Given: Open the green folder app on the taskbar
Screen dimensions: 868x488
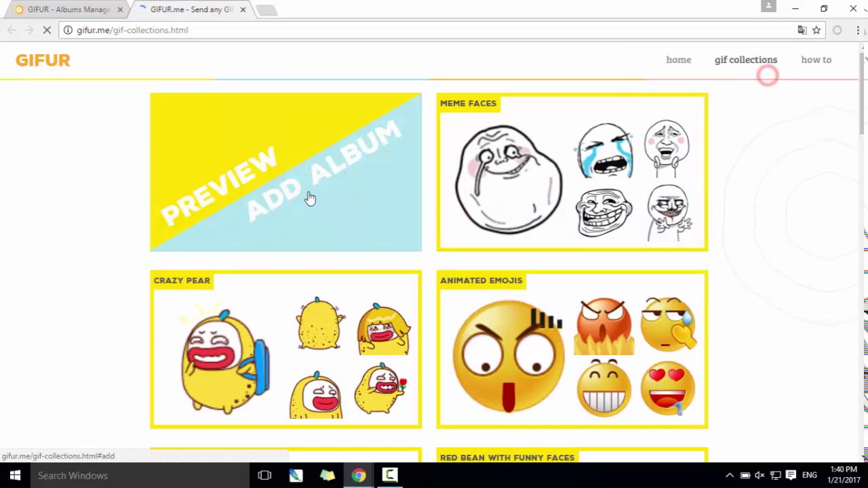Looking at the screenshot, I should click(328, 475).
